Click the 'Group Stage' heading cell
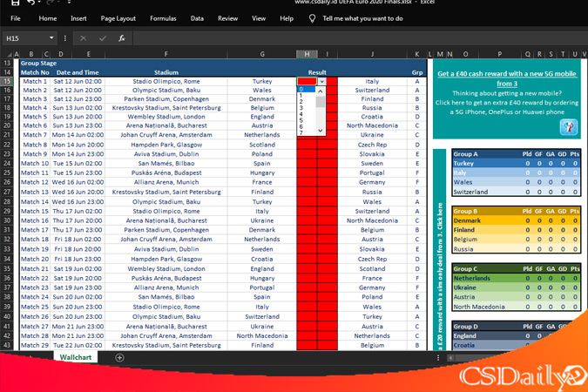 (x=38, y=63)
